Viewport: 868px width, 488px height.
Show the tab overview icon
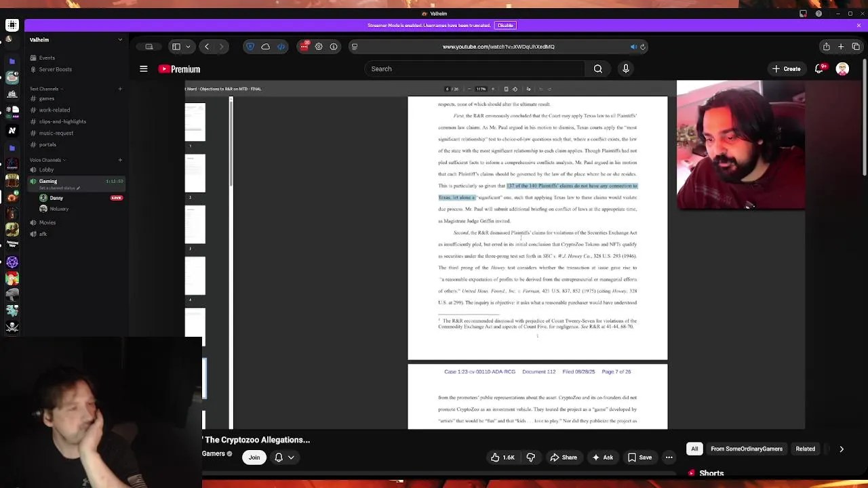(x=856, y=47)
